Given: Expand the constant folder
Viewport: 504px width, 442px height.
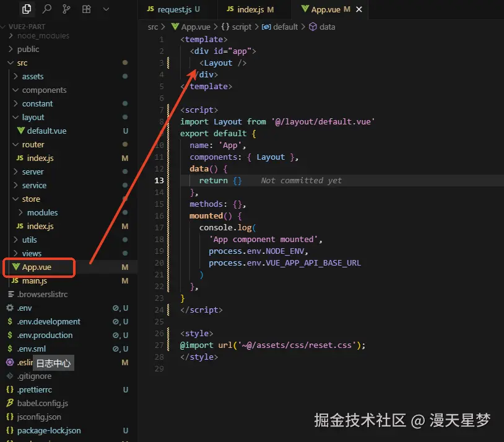Looking at the screenshot, I should (37, 103).
